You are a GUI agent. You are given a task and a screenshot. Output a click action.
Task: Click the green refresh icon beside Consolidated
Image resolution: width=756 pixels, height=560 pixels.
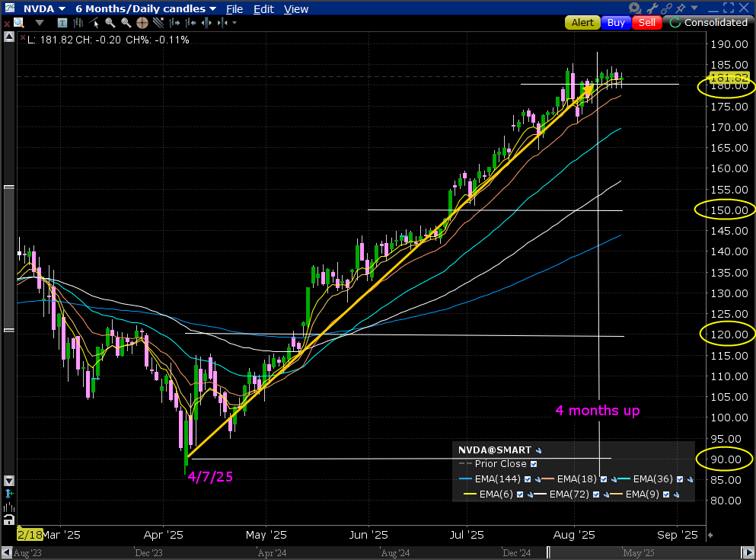pyautogui.click(x=675, y=23)
